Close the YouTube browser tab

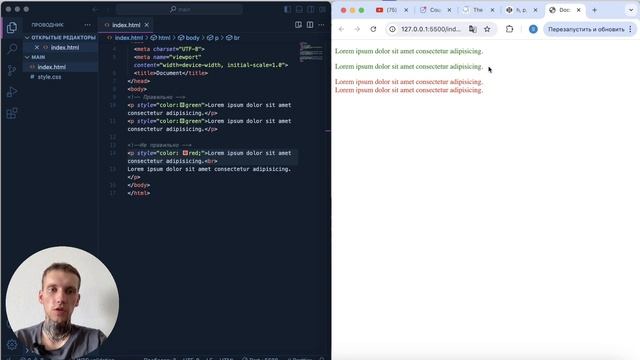click(x=406, y=10)
